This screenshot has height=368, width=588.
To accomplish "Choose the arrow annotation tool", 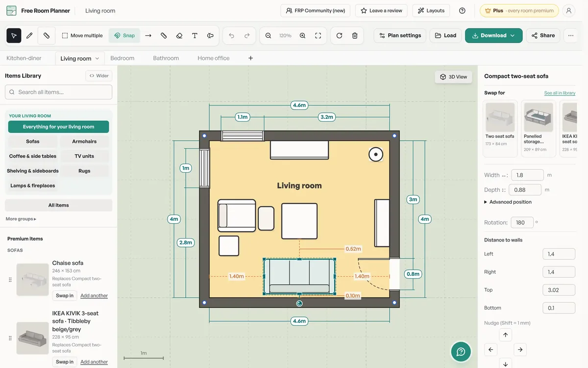I will pyautogui.click(x=148, y=35).
